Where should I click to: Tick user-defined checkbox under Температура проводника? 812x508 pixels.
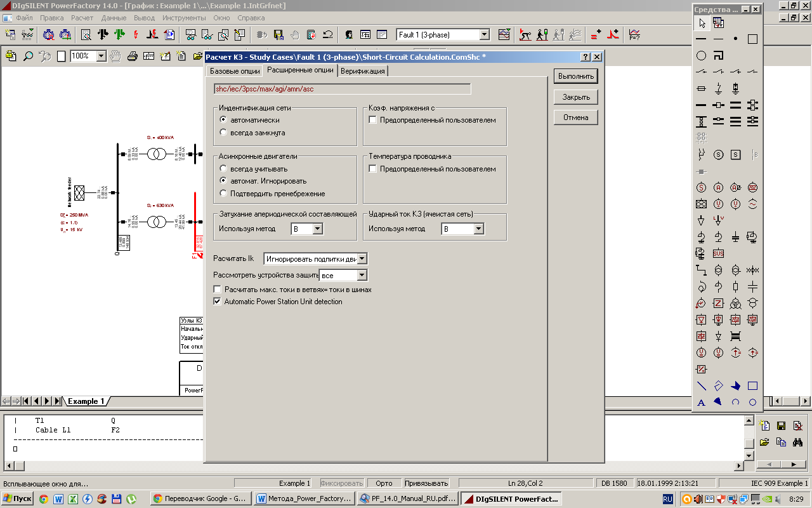coord(373,169)
